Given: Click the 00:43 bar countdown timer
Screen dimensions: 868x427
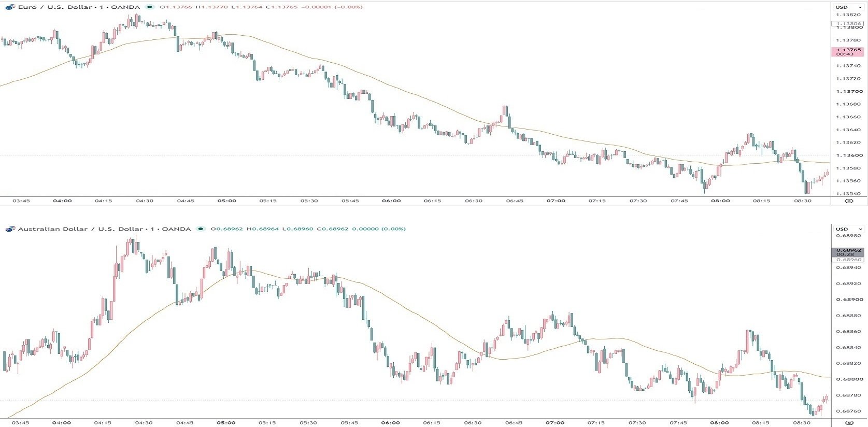Looking at the screenshot, I should [845, 54].
